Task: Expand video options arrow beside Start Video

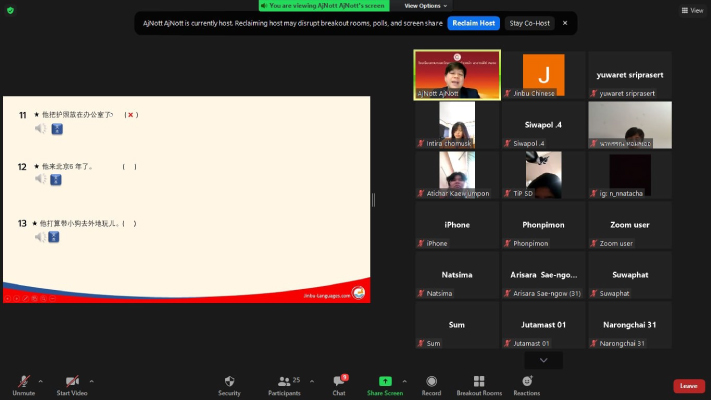Action: 92,381
